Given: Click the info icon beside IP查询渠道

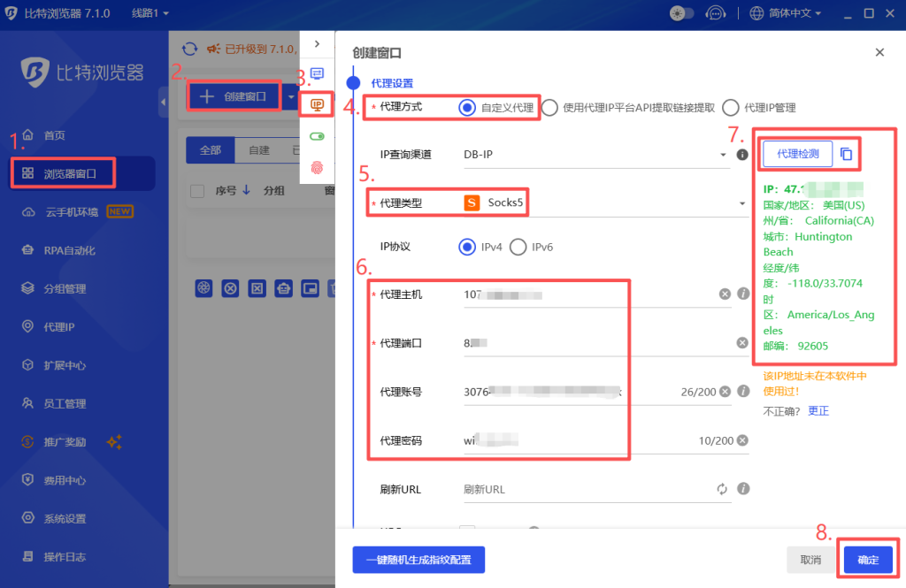Looking at the screenshot, I should (743, 154).
